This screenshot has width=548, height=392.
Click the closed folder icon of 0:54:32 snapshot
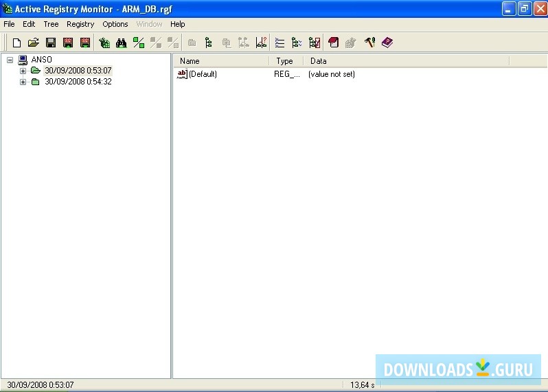tap(35, 82)
